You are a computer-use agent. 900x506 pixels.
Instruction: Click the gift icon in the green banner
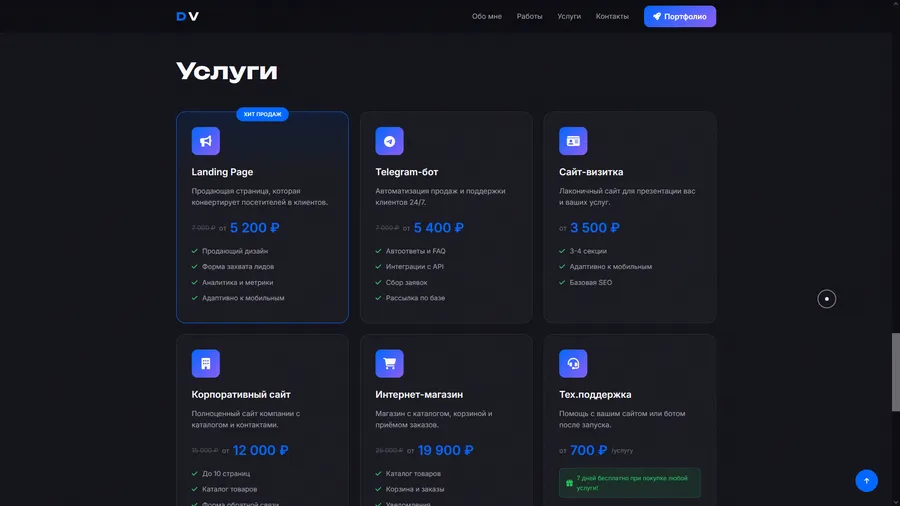(x=569, y=483)
